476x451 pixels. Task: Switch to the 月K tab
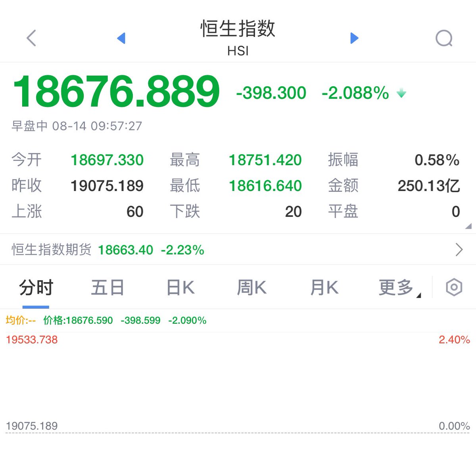[324, 288]
